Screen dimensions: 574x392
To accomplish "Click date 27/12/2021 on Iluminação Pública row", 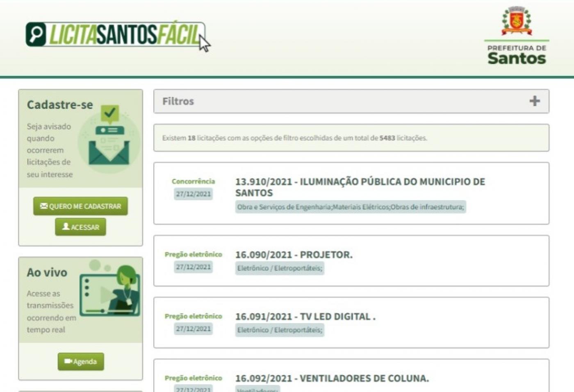I will coord(193,194).
